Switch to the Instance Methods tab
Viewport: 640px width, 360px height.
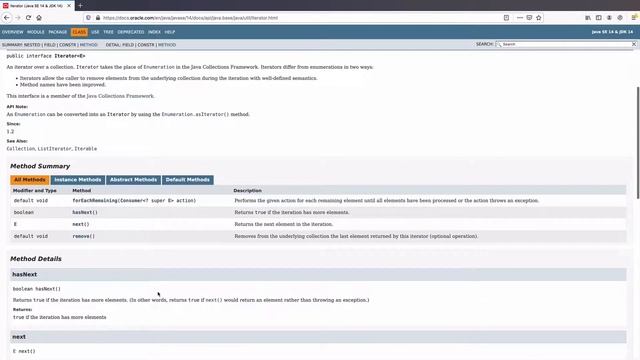tap(78, 180)
